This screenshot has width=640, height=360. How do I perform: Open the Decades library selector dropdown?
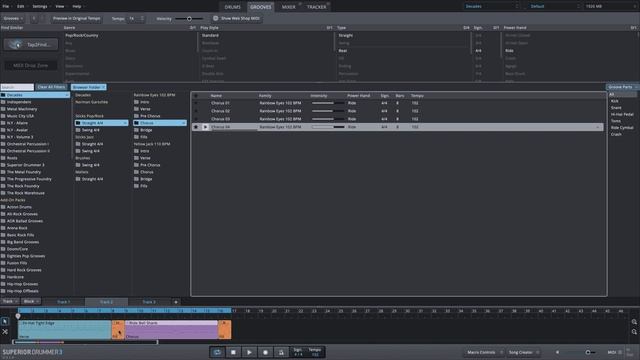(x=491, y=6)
